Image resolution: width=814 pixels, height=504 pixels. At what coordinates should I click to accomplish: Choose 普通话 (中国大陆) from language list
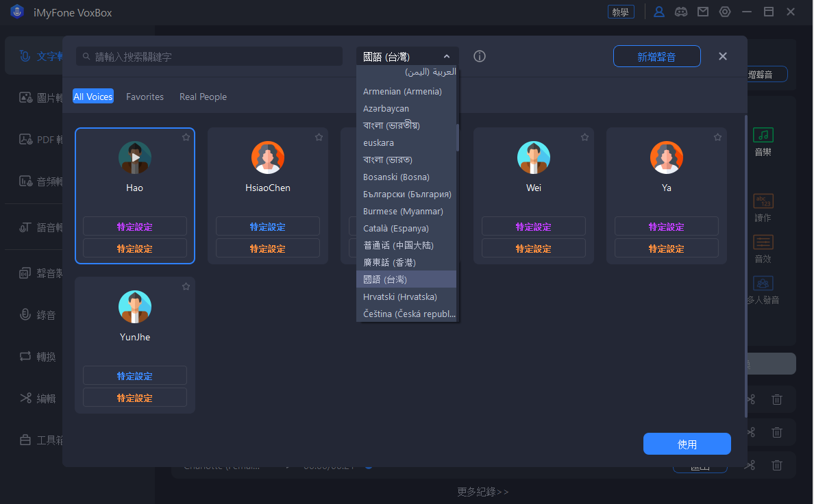pyautogui.click(x=406, y=246)
